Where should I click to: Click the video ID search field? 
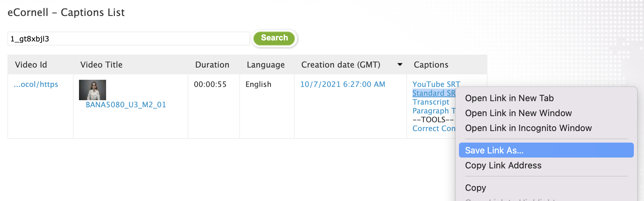pos(128,39)
